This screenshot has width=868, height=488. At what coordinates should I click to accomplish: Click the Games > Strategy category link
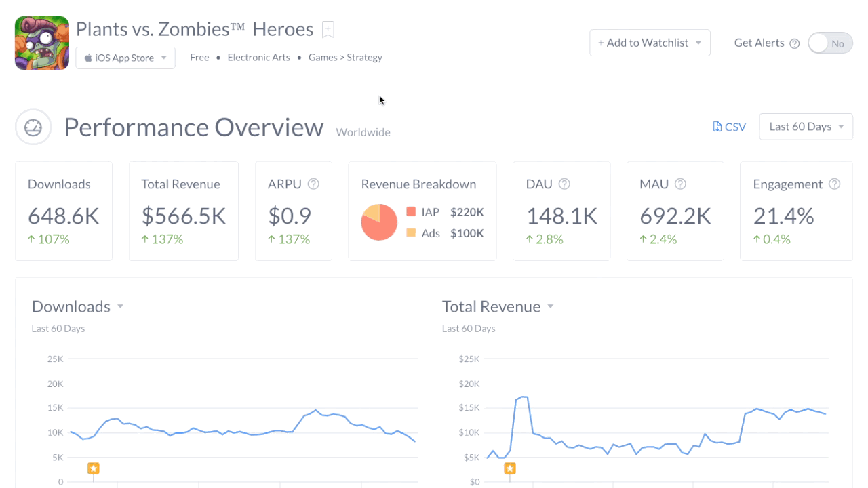click(345, 57)
